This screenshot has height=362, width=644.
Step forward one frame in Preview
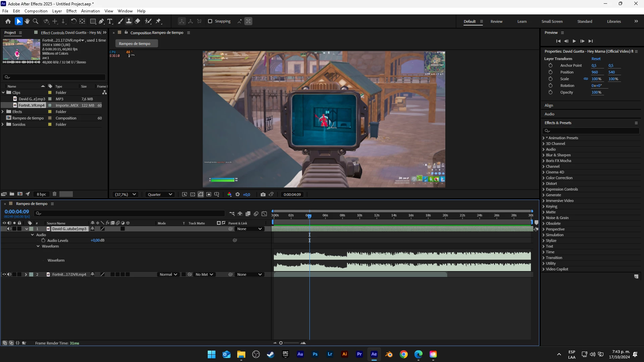pyautogui.click(x=582, y=41)
